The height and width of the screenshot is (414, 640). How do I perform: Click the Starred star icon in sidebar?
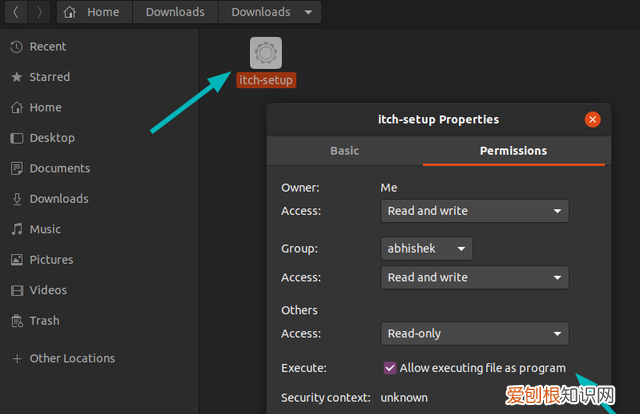point(16,77)
